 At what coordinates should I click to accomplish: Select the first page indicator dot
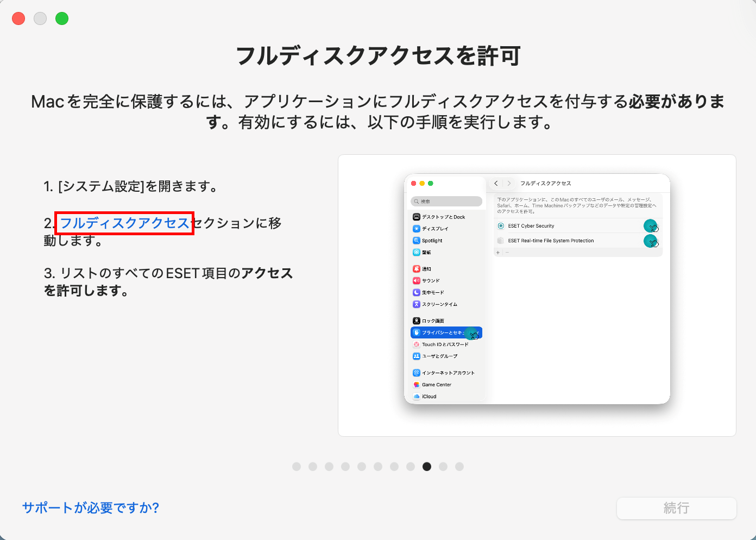coord(297,467)
